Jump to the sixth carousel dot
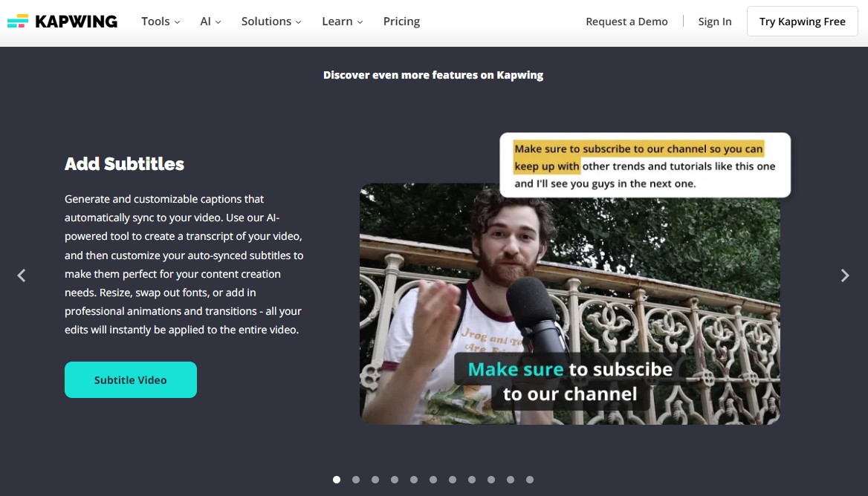The width and height of the screenshot is (868, 496). [433, 480]
